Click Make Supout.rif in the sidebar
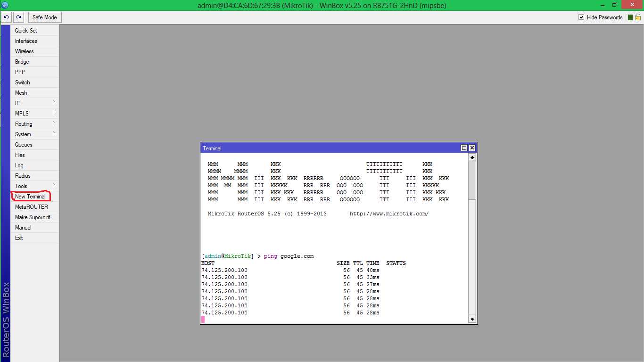The image size is (644, 362). click(x=33, y=217)
